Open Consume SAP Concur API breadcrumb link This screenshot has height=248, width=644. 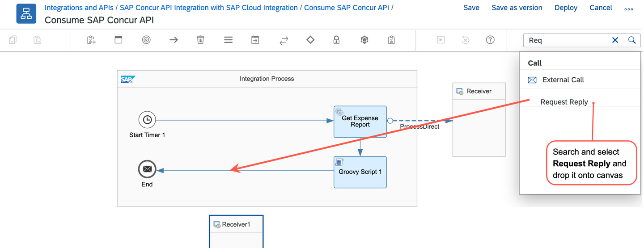tap(347, 8)
